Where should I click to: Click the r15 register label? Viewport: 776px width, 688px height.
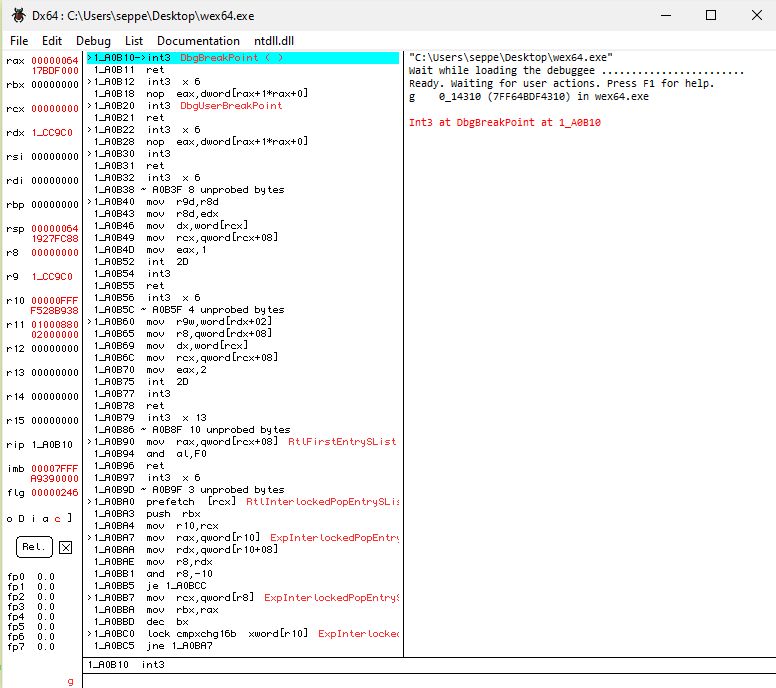pos(15,421)
